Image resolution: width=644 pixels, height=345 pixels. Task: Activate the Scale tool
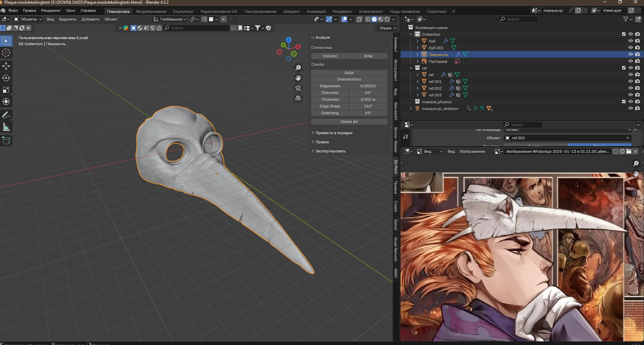[6, 90]
